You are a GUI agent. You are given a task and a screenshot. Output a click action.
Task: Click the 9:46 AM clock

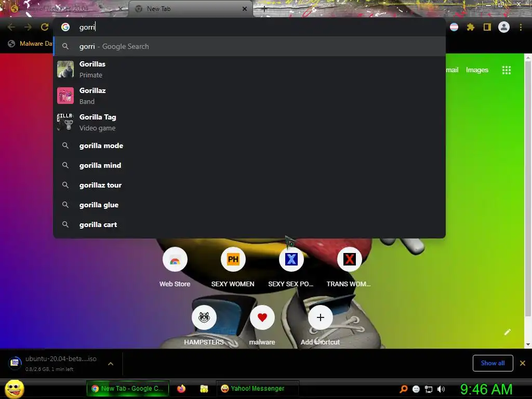(486, 389)
